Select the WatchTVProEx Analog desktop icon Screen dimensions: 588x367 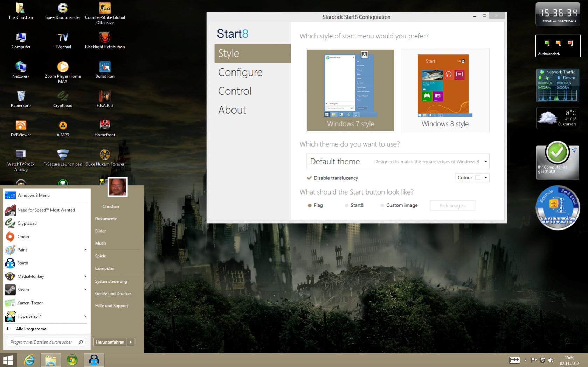21,161
